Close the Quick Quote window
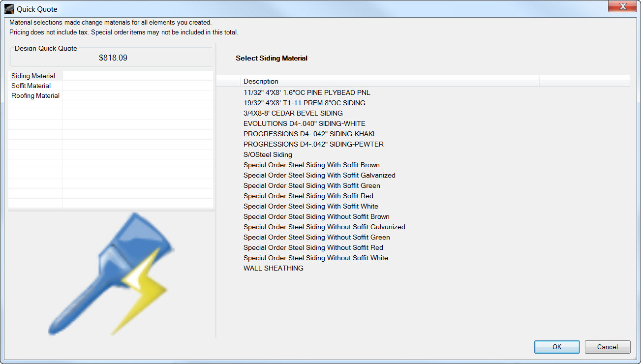This screenshot has height=364, width=641. coord(622,7)
